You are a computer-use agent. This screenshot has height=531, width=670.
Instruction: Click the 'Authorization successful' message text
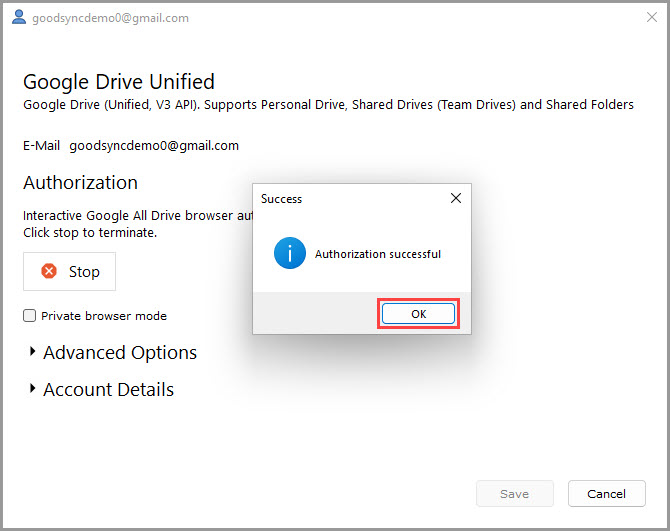[x=378, y=254]
